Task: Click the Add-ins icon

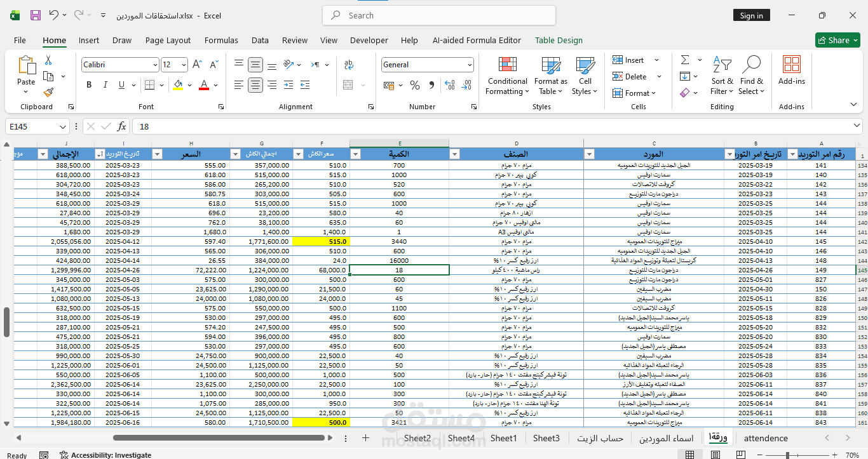Action: tap(791, 70)
